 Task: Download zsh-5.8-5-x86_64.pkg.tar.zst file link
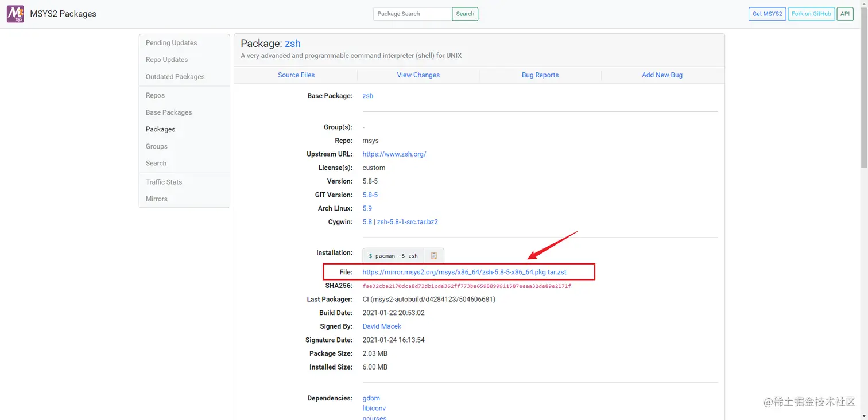[464, 272]
